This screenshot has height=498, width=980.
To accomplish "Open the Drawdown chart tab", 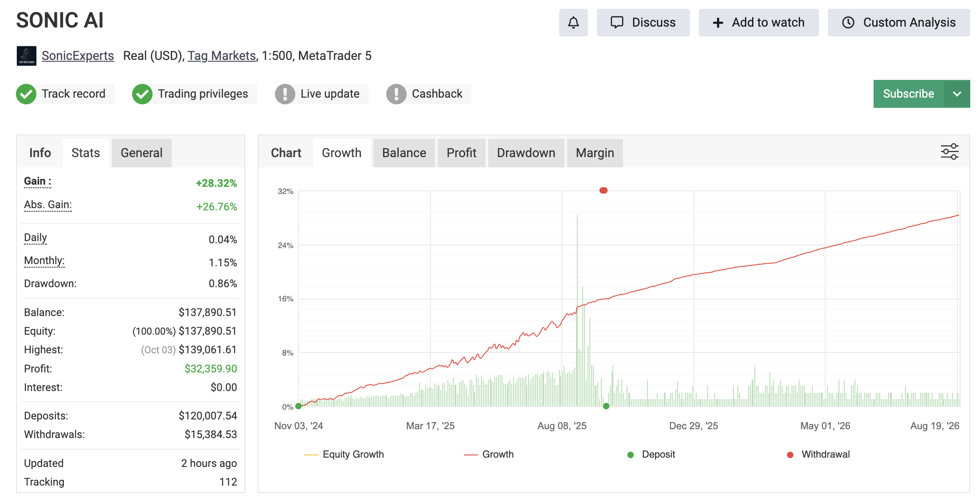I will click(x=526, y=153).
